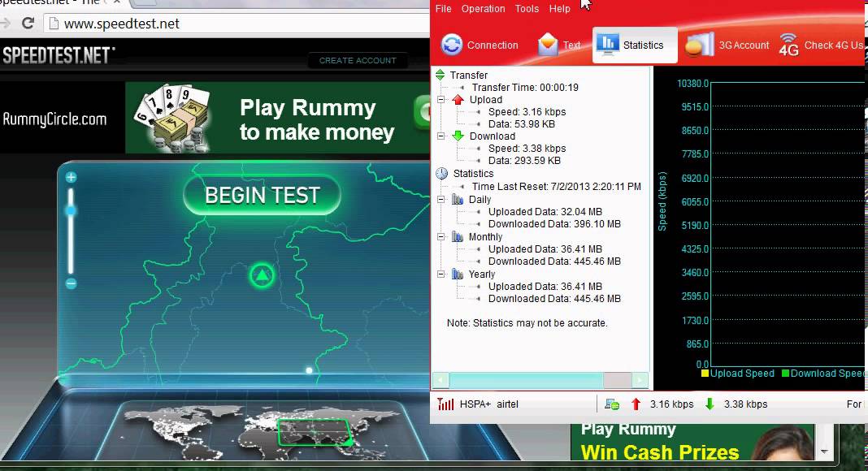Select Monthly 'Downloaded Data: 445.46 MB' row
This screenshot has width=868, height=471.
(554, 261)
